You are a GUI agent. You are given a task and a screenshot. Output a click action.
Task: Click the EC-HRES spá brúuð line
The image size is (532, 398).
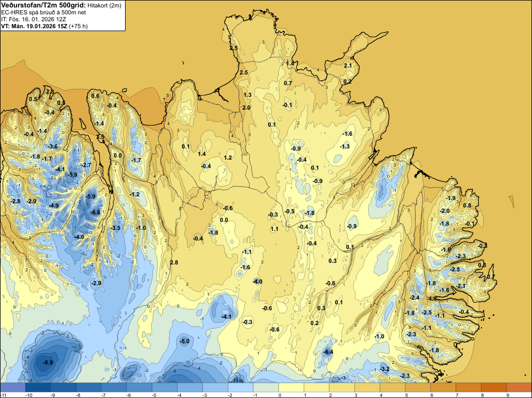tap(44, 12)
